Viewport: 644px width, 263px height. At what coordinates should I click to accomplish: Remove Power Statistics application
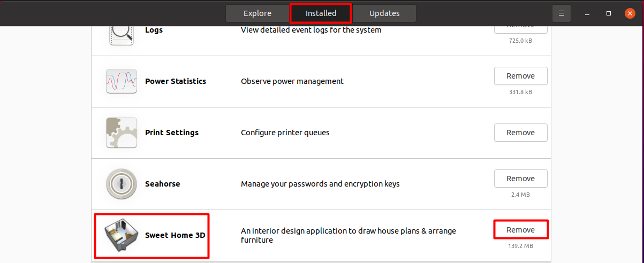pos(521,76)
